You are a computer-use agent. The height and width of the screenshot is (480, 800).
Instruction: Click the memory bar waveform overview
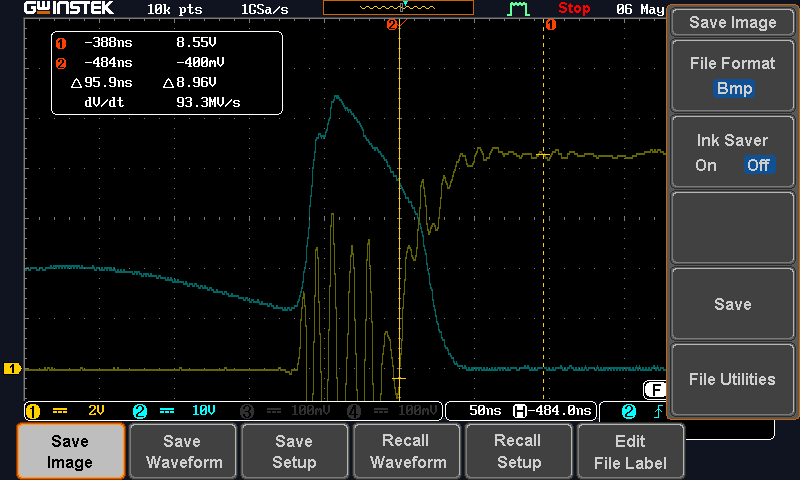pos(398,8)
